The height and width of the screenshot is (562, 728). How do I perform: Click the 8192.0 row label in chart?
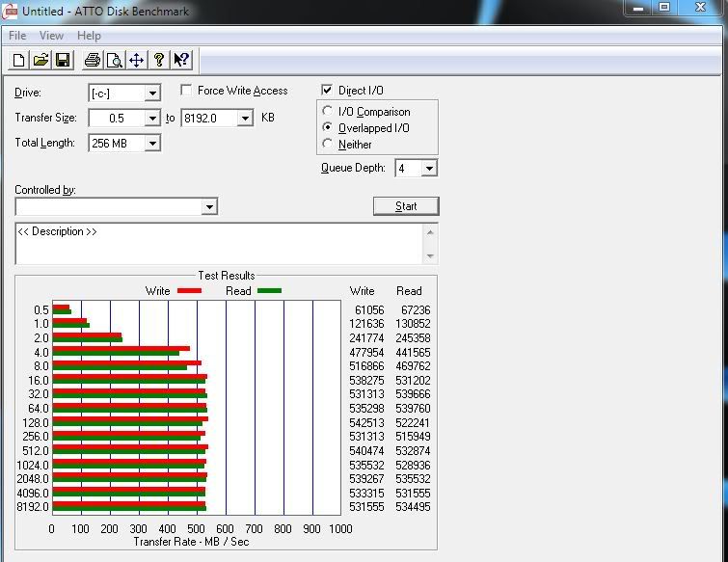coord(33,507)
